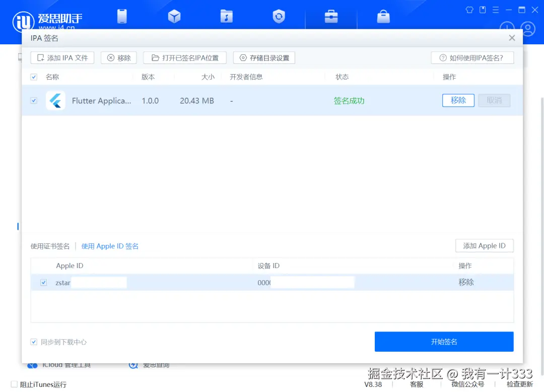
Task: Click the 版本 column header
Action: tap(148, 77)
